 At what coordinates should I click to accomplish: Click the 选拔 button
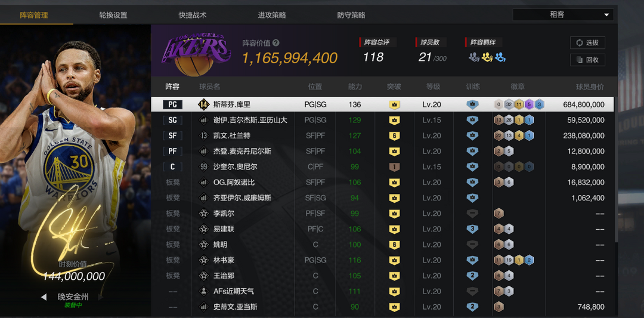pyautogui.click(x=587, y=43)
